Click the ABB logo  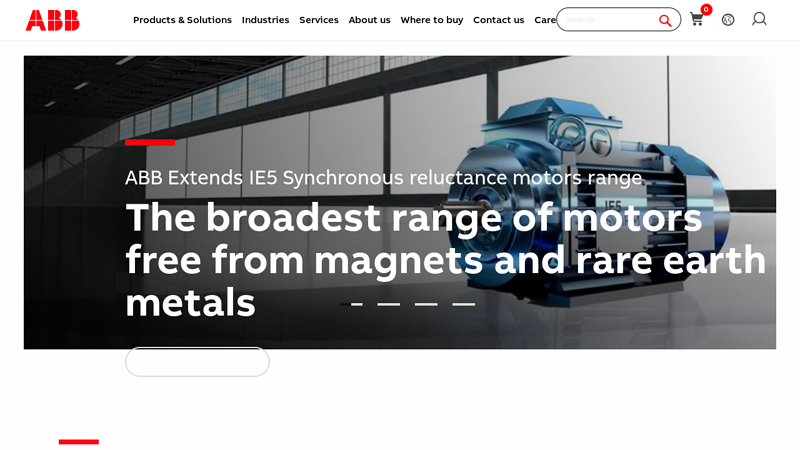coord(52,20)
